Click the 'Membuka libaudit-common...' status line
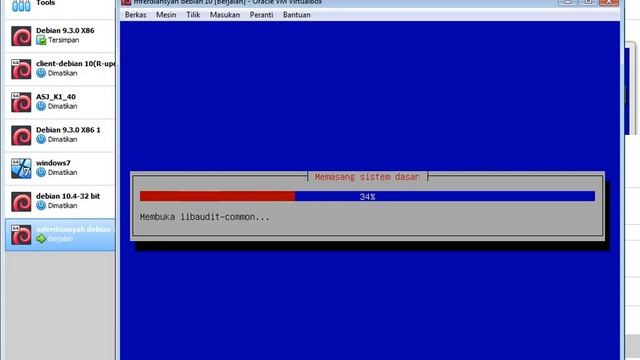Screen dimensions: 640x360 click(204, 217)
